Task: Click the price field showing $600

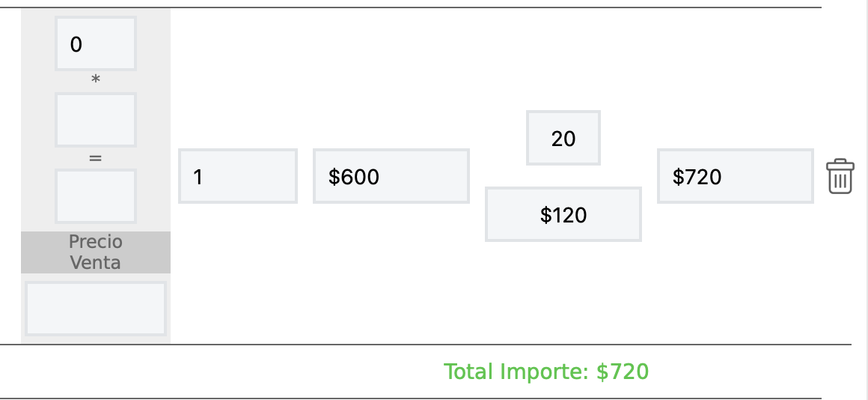Action: (x=391, y=177)
